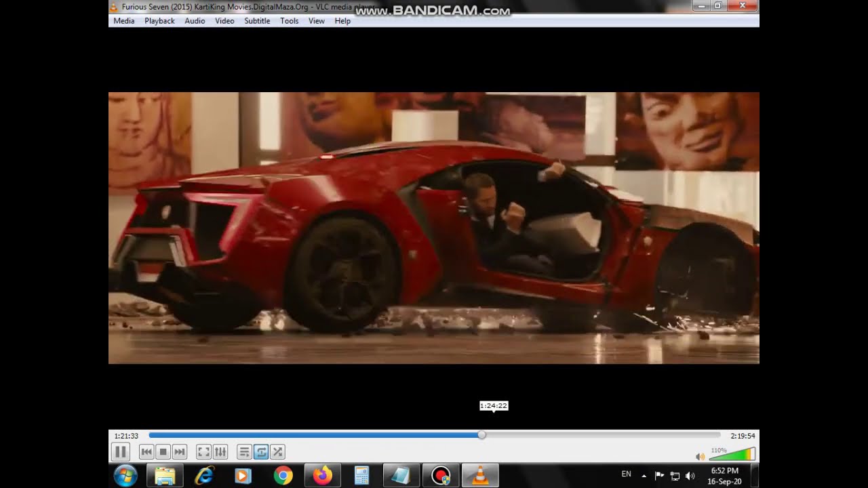Skip to the next media track
The image size is (868, 488).
(x=179, y=451)
